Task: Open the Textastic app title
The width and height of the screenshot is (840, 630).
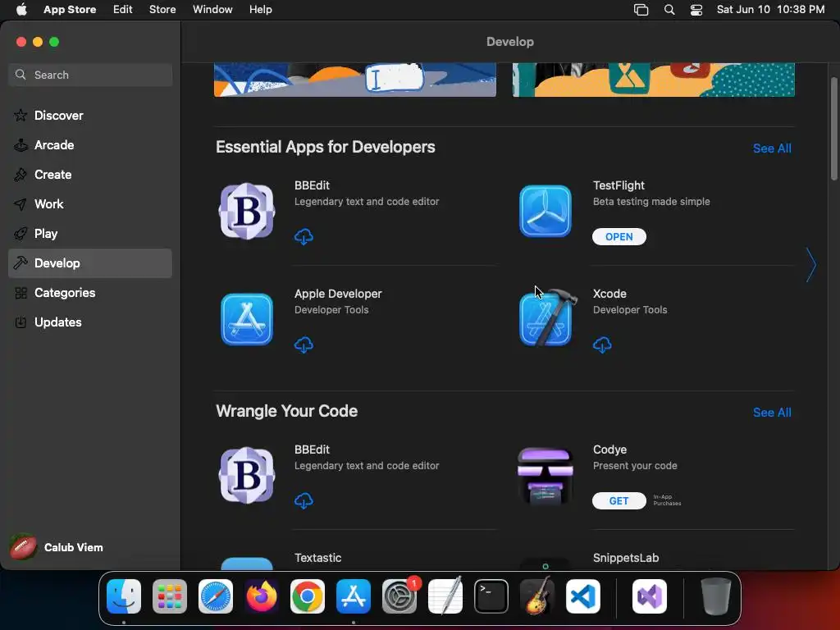Action: pos(317,558)
